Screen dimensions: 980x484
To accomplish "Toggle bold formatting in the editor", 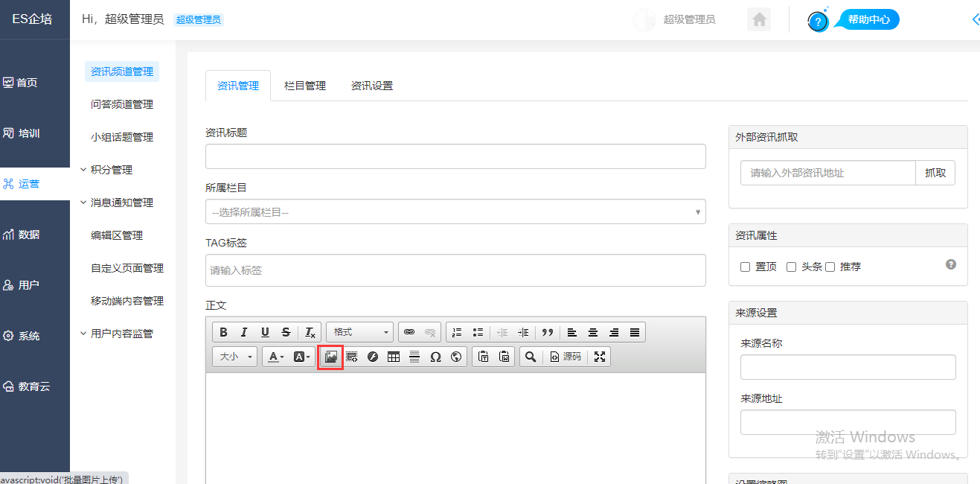I will 223,332.
